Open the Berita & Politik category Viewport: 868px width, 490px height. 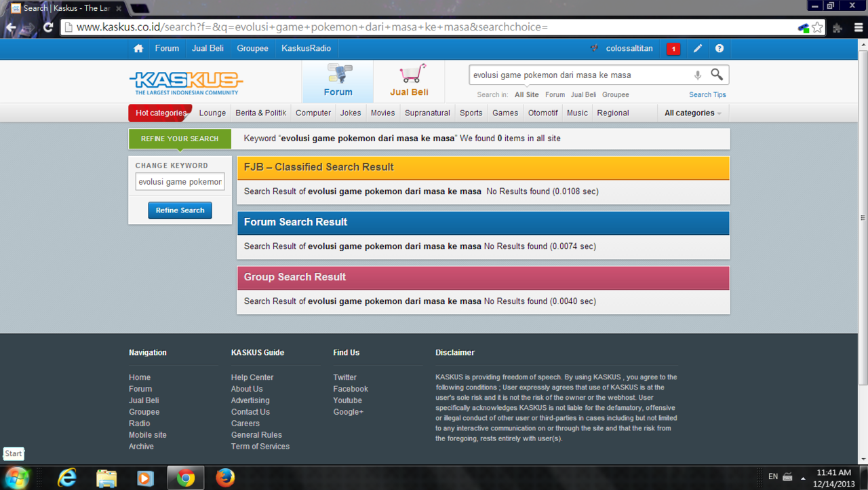pos(261,113)
